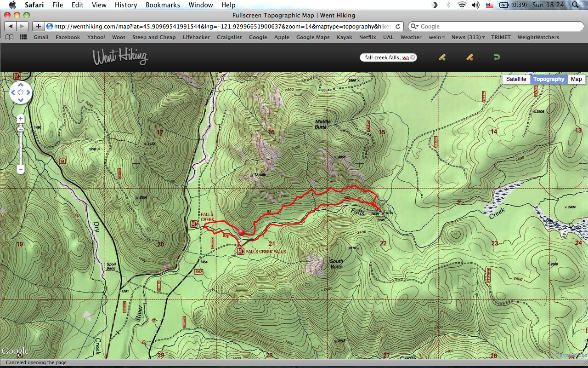The image size is (588, 368).
Task: Click the US flag input menu icon
Action: click(x=490, y=5)
